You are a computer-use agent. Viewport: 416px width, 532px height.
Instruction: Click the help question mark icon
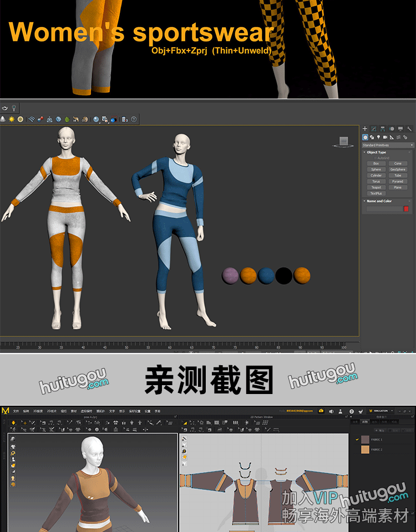134,119
